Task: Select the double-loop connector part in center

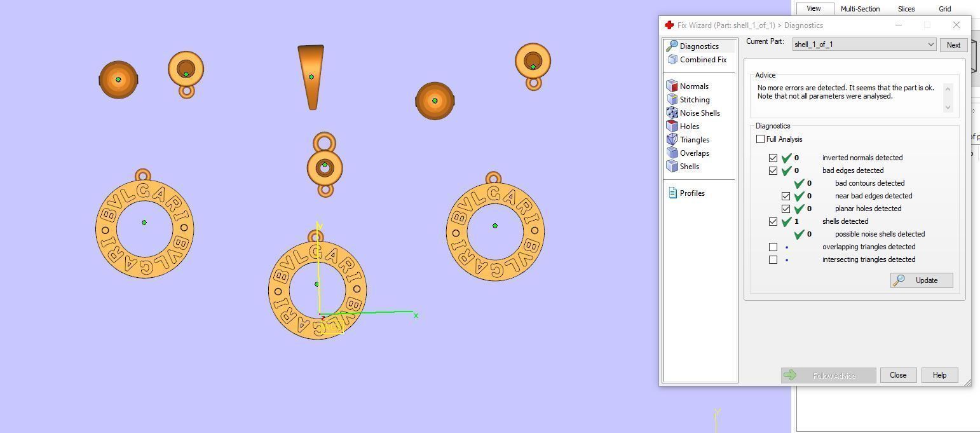Action: [325, 165]
